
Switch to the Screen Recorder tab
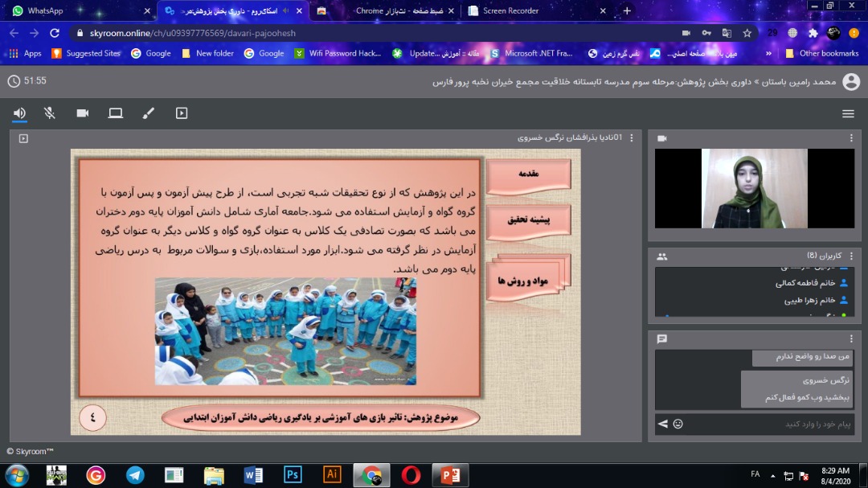click(x=536, y=10)
